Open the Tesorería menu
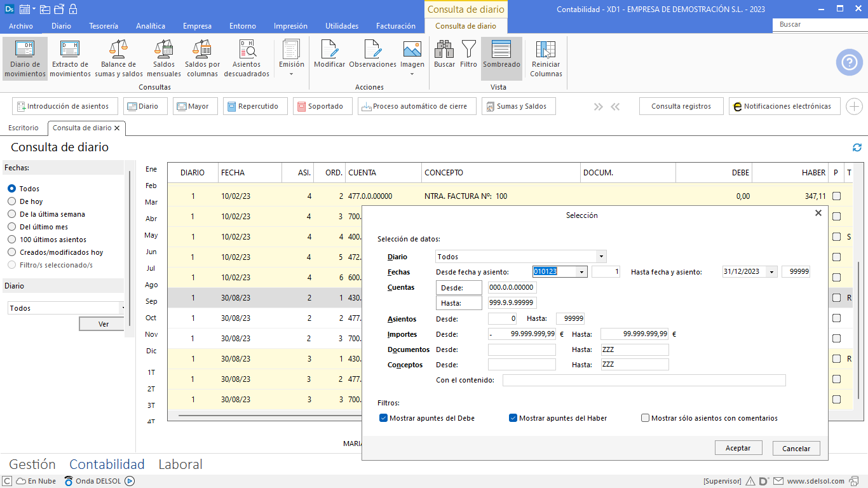Viewport: 868px width, 488px height. (103, 26)
